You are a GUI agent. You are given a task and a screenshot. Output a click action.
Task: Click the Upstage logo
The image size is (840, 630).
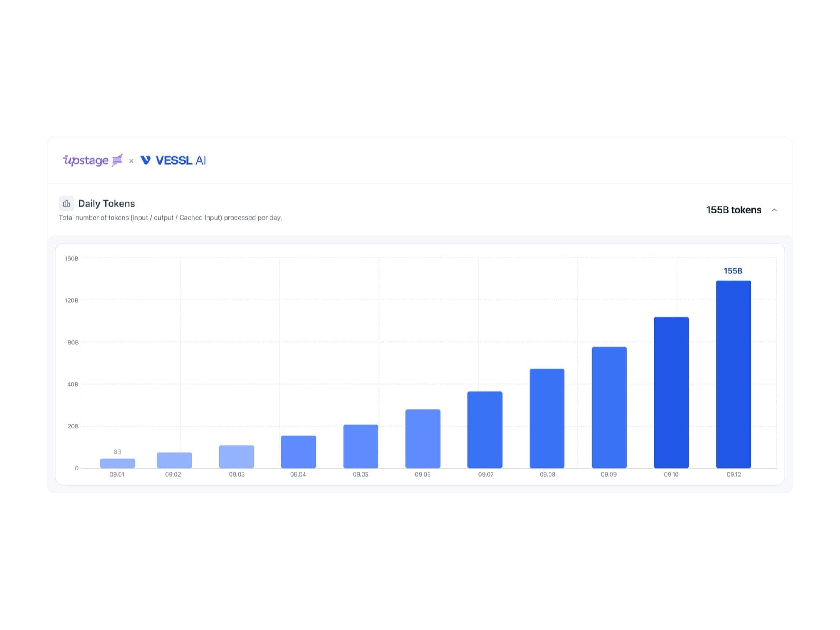click(93, 160)
